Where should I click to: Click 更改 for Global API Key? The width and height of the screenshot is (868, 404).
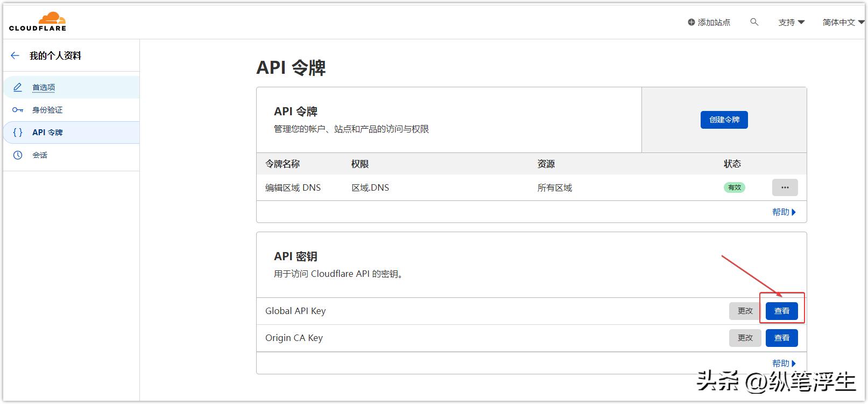click(745, 311)
